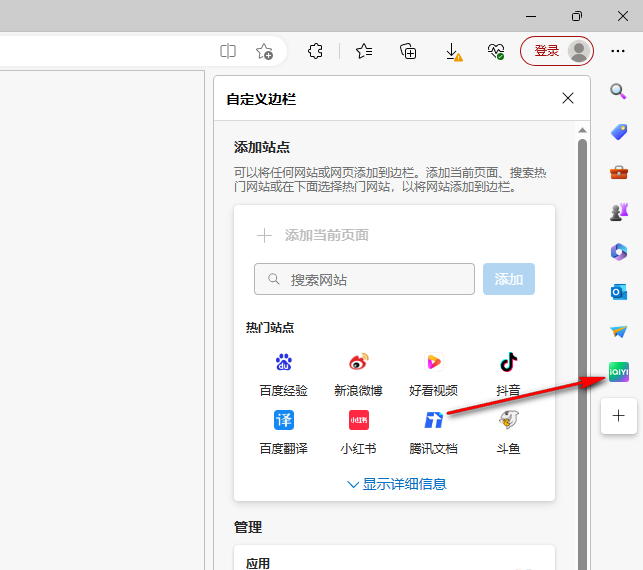This screenshot has width=643, height=570.
Task: Open sidebar iQIYI icon
Action: point(619,372)
